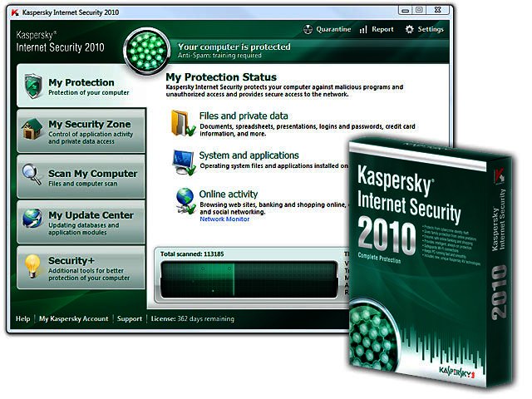Click the Files and private data folder icon
The height and width of the screenshot is (399, 532).
tap(182, 121)
